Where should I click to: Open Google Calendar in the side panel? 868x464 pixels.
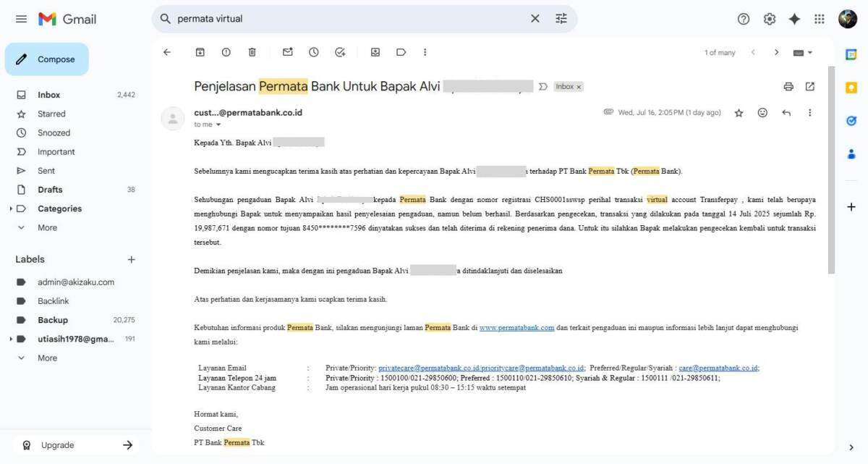tap(851, 54)
